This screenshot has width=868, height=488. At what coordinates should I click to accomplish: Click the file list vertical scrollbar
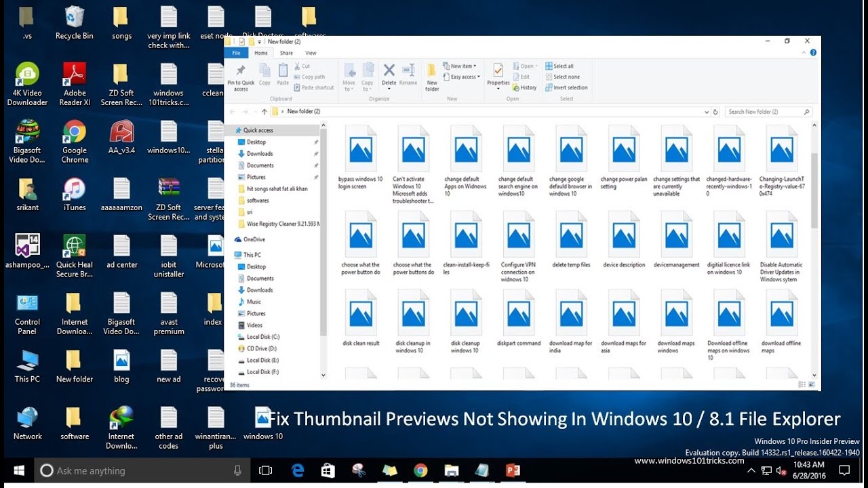click(x=814, y=190)
